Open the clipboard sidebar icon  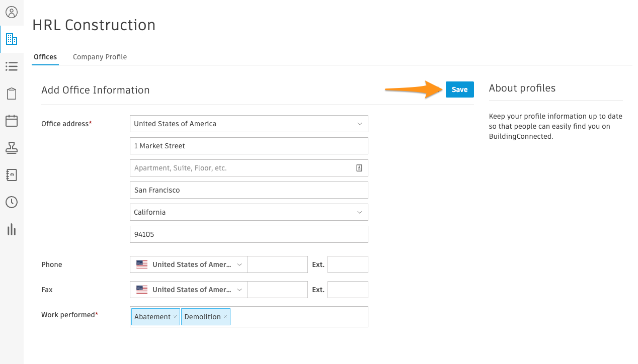click(x=12, y=94)
